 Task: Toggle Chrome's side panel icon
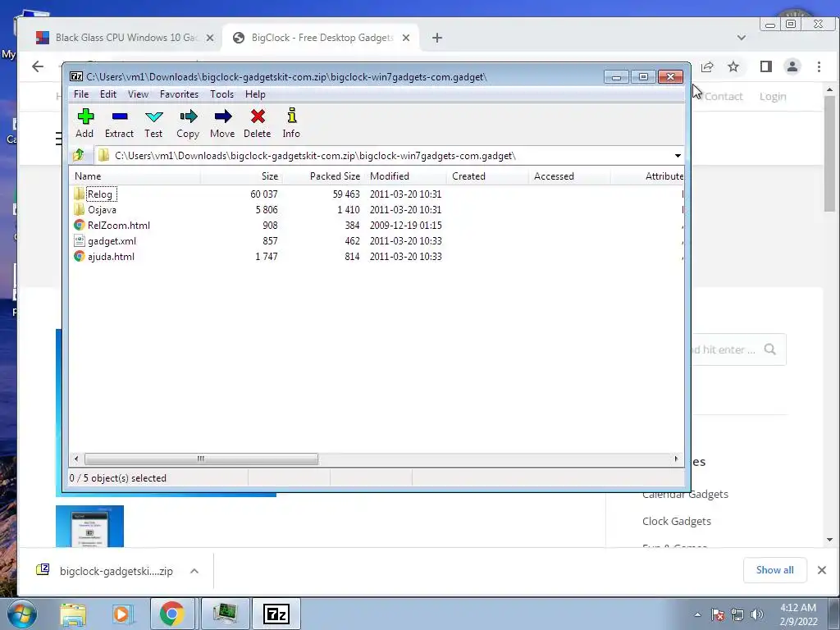coord(766,66)
